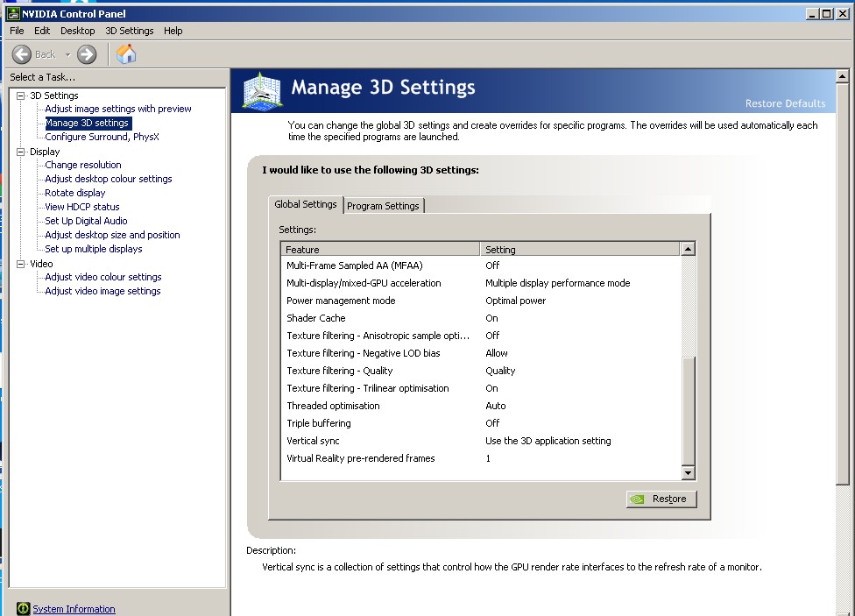Open Adjust image settings with preview
The image size is (855, 616).
click(x=117, y=109)
